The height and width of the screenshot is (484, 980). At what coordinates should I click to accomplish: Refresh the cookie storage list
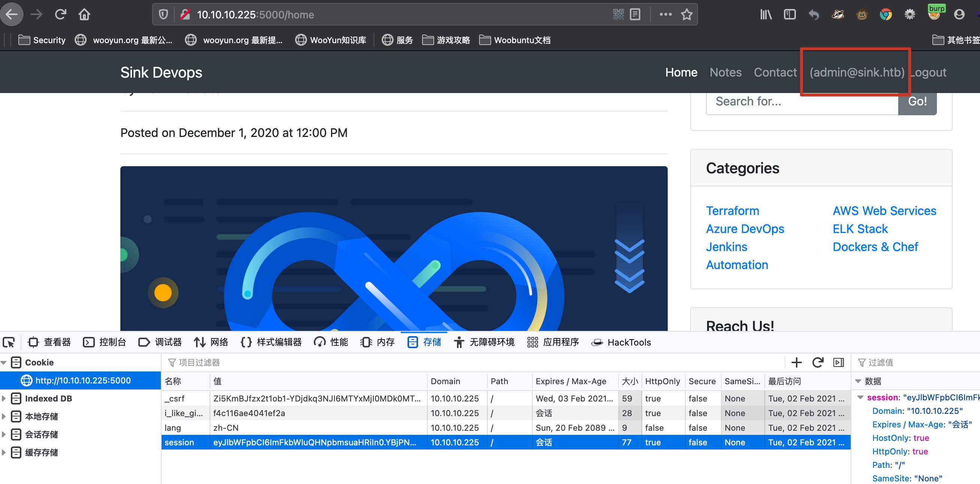pos(817,362)
